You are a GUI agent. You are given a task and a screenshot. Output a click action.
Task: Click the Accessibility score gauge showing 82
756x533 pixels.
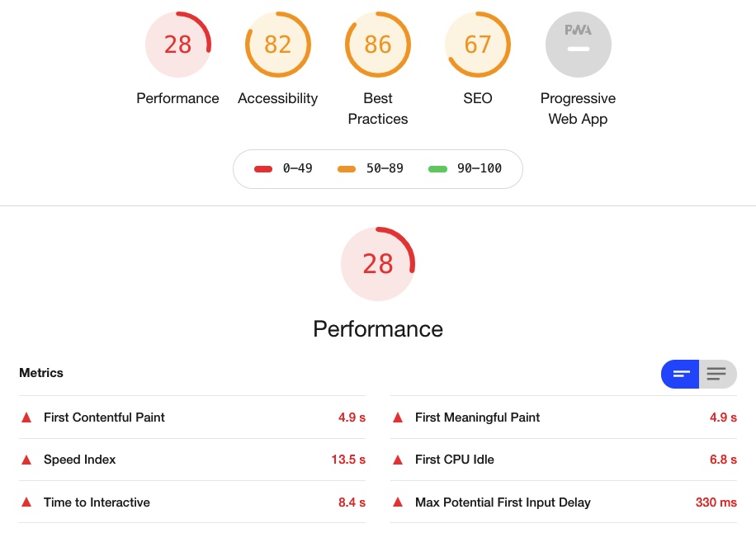click(277, 45)
